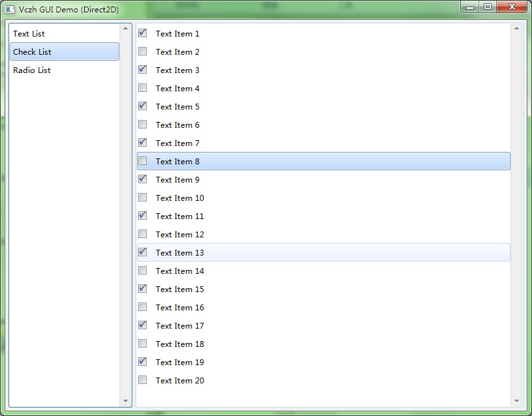The width and height of the screenshot is (532, 416).
Task: Check the Text Item 2 checkbox
Action: [x=143, y=52]
